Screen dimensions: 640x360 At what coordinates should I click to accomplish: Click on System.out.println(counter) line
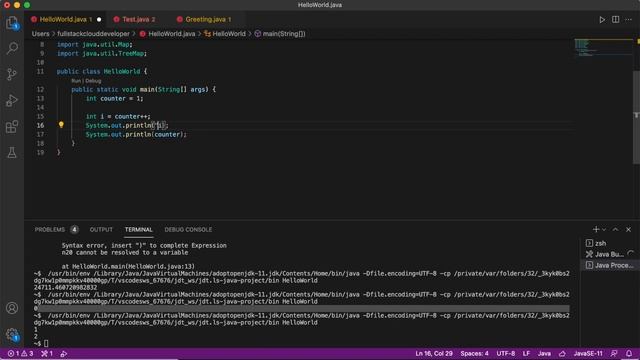[136, 134]
